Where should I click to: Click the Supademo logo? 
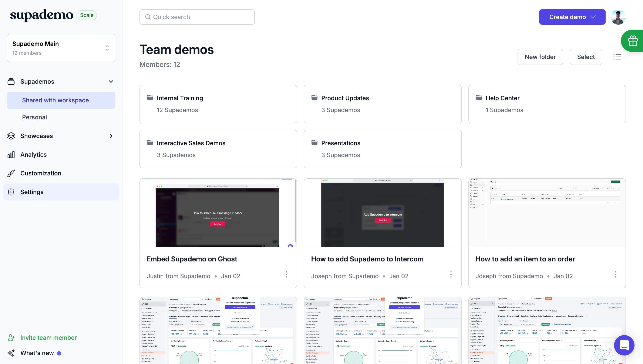point(41,15)
